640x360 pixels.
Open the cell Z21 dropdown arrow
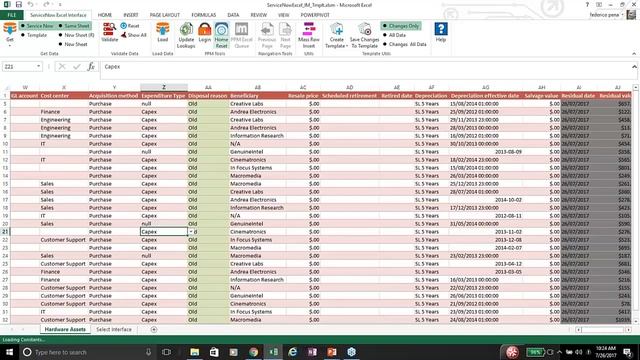click(191, 231)
